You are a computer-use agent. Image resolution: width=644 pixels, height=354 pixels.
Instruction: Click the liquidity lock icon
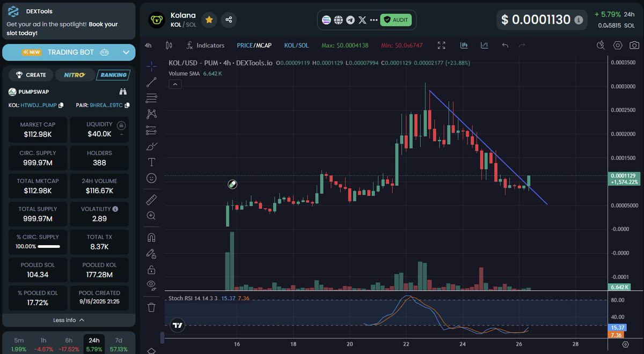121,126
